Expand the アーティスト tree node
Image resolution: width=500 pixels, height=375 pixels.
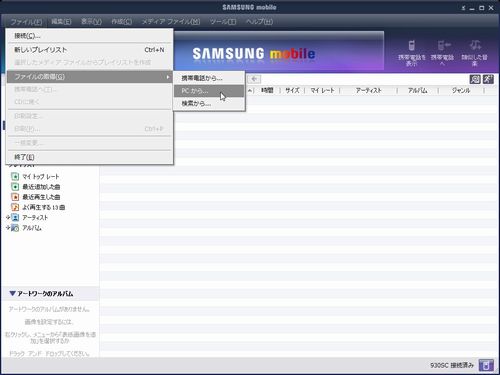click(8, 217)
